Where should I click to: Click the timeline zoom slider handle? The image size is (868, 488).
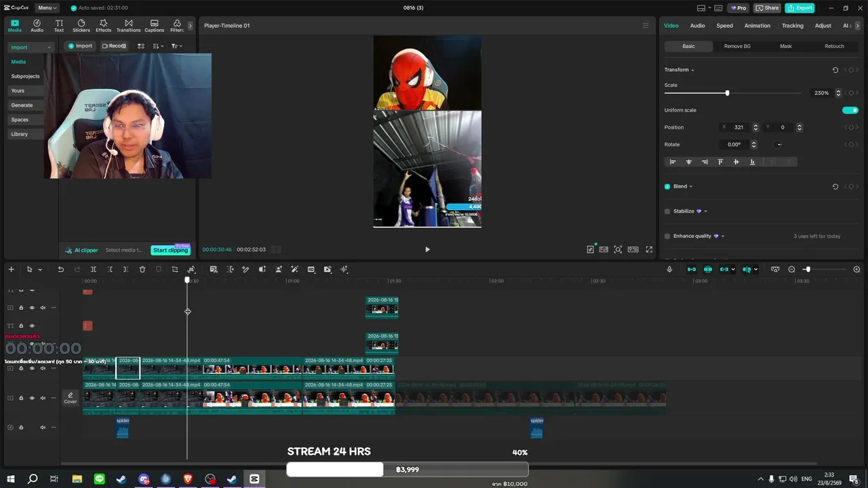[x=807, y=270]
